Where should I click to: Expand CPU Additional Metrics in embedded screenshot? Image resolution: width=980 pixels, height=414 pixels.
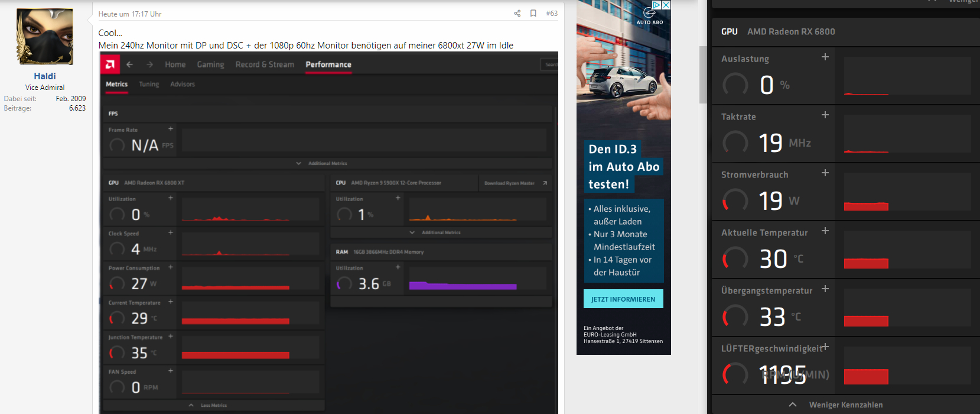click(x=435, y=232)
